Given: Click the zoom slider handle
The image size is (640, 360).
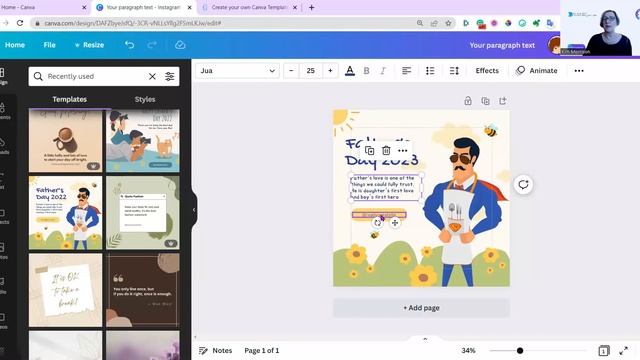Looking at the screenshot, I should [x=520, y=350].
